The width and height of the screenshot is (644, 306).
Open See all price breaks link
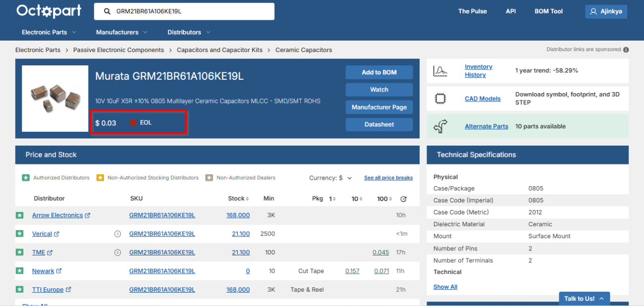click(388, 178)
